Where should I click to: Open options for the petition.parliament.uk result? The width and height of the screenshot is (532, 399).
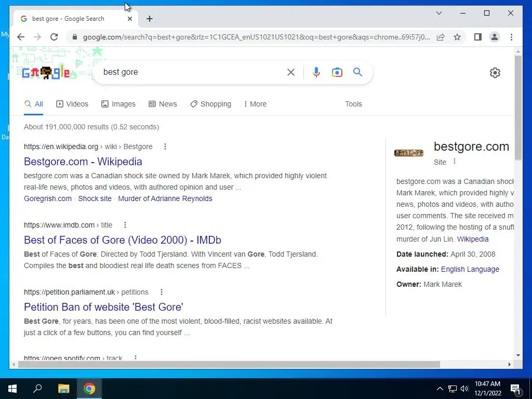[x=161, y=292]
